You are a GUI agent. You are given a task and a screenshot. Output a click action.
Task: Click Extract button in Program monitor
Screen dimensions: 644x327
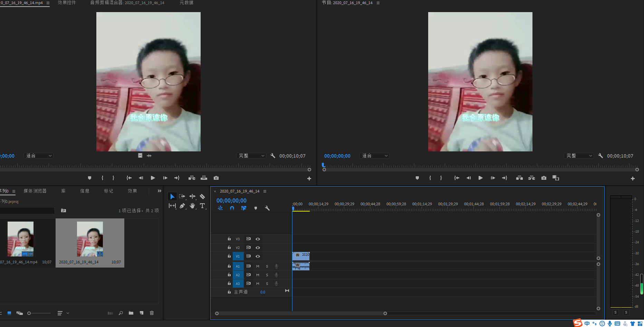coord(532,178)
